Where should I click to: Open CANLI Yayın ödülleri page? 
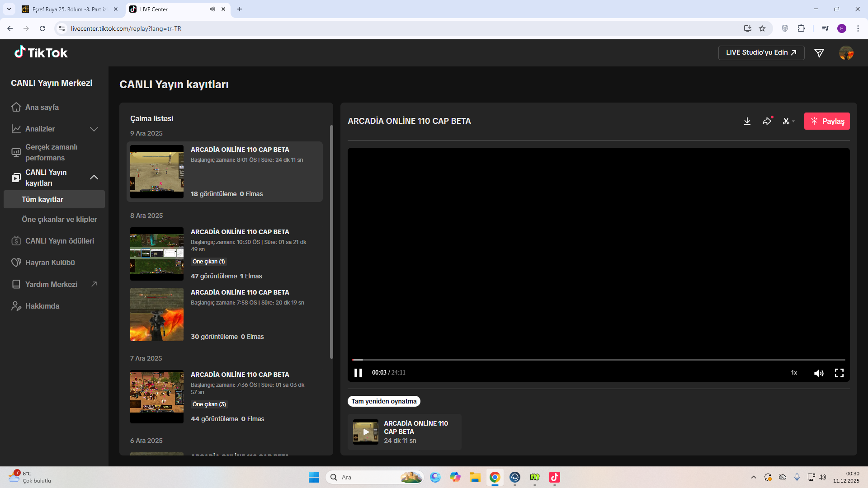54,241
